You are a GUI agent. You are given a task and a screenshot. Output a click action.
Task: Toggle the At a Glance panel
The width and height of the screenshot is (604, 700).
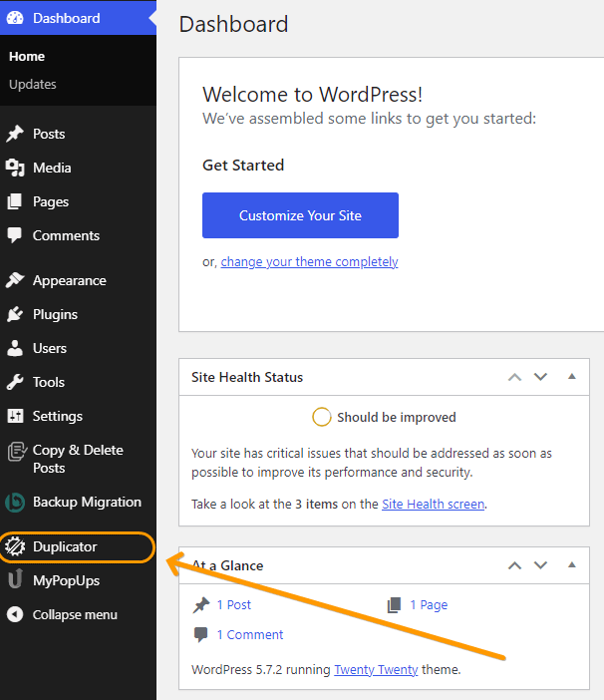click(572, 565)
